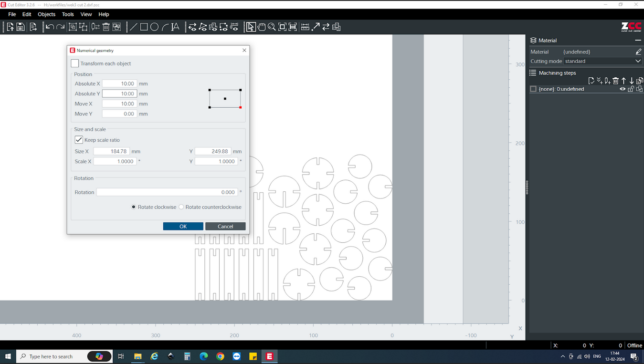This screenshot has width=644, height=364.
Task: Select the Line drawing tool
Action: [133, 27]
